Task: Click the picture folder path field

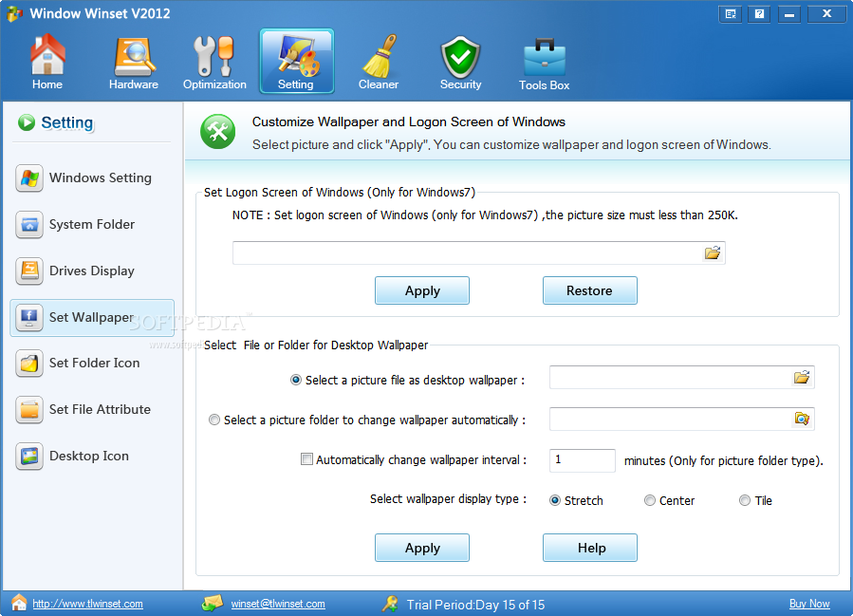Action: (681, 419)
